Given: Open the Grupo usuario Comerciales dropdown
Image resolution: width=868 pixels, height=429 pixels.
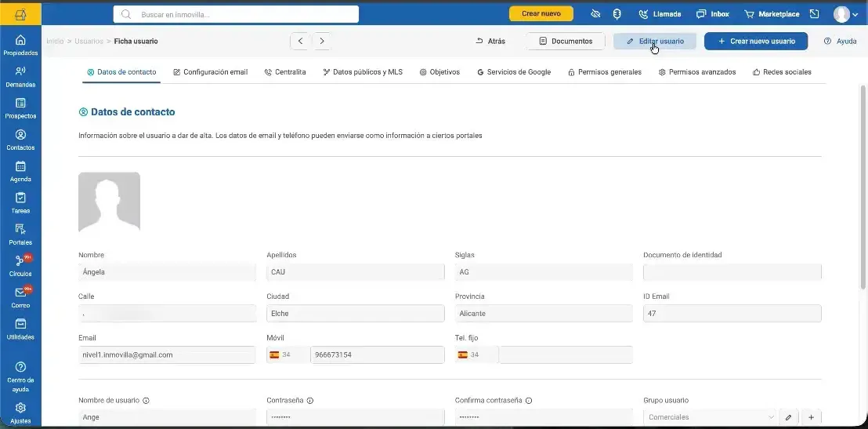Looking at the screenshot, I should [x=711, y=416].
